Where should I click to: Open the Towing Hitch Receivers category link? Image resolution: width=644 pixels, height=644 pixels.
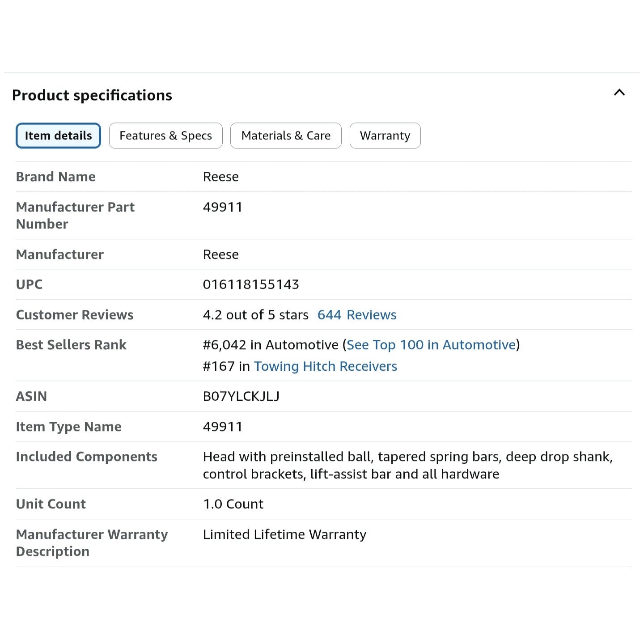pos(325,366)
